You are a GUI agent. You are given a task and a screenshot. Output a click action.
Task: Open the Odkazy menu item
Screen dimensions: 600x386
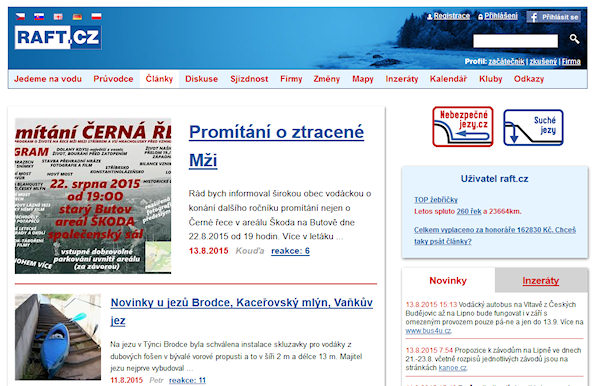click(529, 79)
